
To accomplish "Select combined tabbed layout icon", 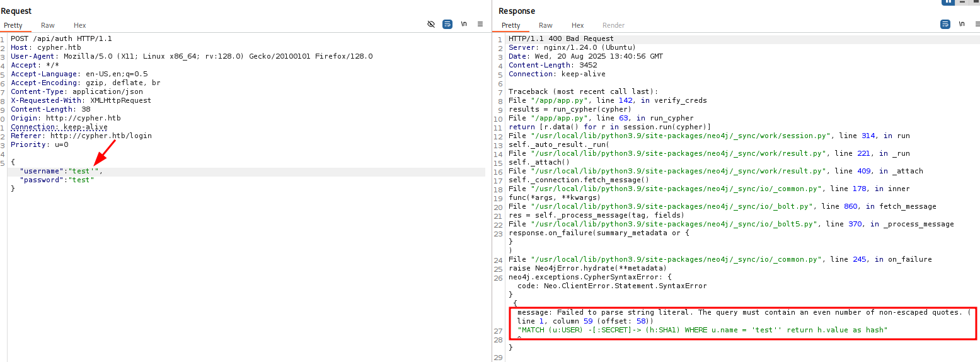I will (x=974, y=2).
